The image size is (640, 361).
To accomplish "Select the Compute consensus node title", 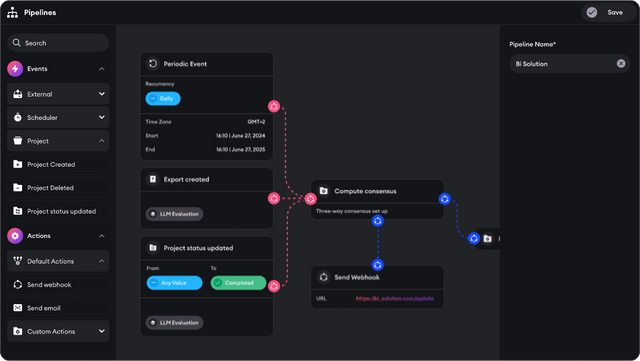I will click(365, 191).
